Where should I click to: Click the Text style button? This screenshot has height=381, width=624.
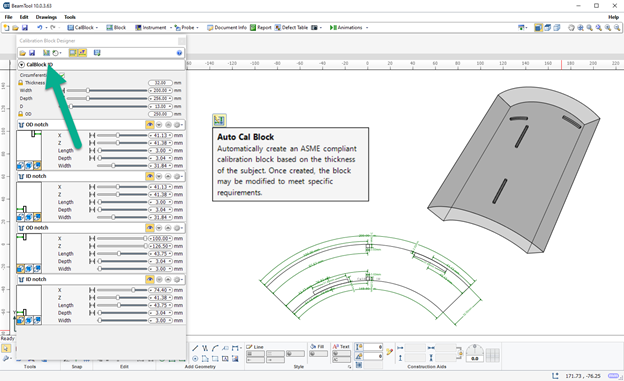click(341, 347)
